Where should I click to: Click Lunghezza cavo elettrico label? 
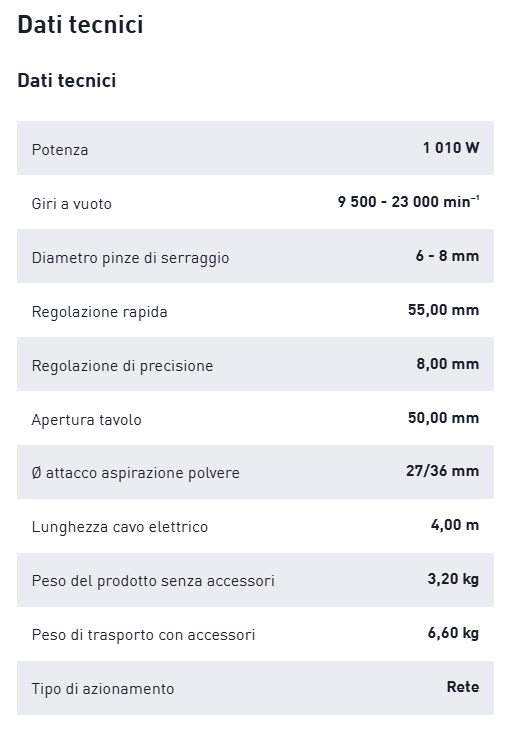point(119,527)
